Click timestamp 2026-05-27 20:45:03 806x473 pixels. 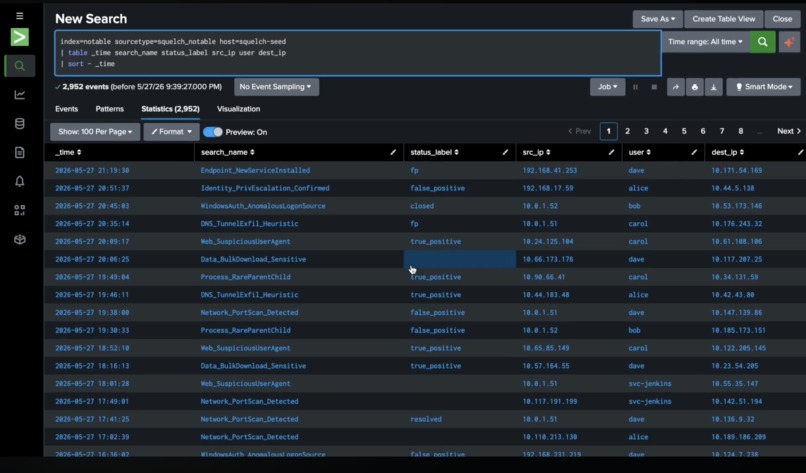point(92,206)
